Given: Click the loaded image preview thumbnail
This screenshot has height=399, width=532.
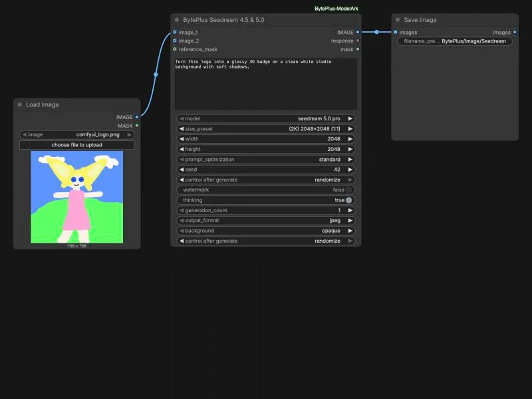Looking at the screenshot, I should pyautogui.click(x=77, y=197).
